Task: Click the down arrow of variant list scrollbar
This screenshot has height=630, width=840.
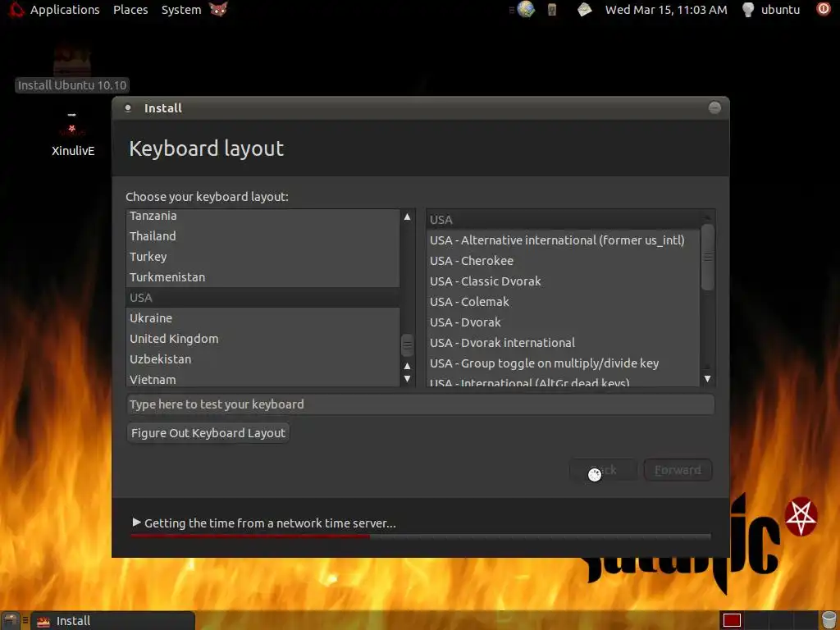Action: coord(708,379)
